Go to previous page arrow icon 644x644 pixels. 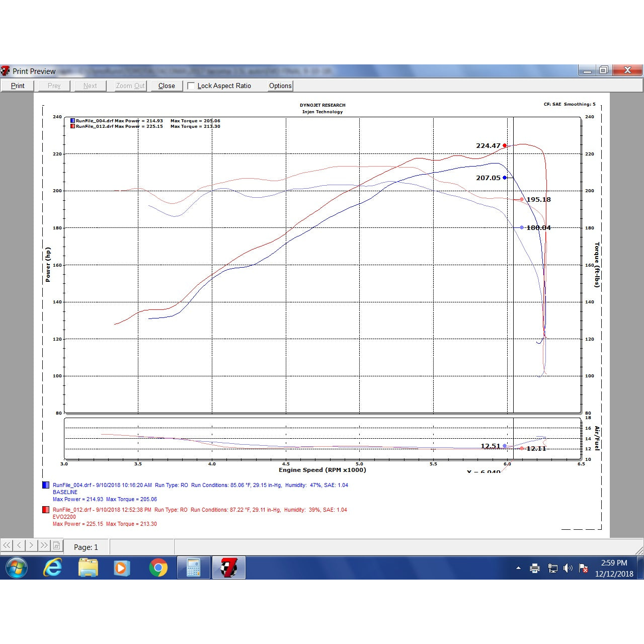point(19,545)
